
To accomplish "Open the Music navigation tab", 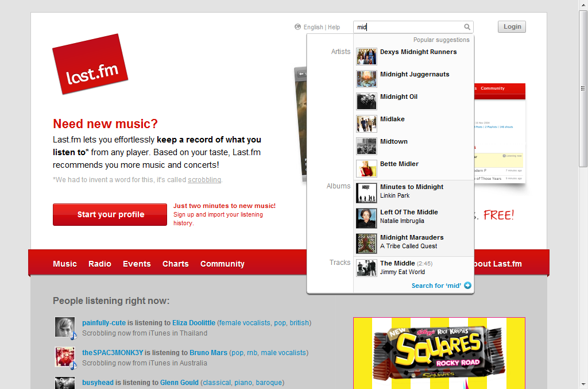I will (65, 264).
